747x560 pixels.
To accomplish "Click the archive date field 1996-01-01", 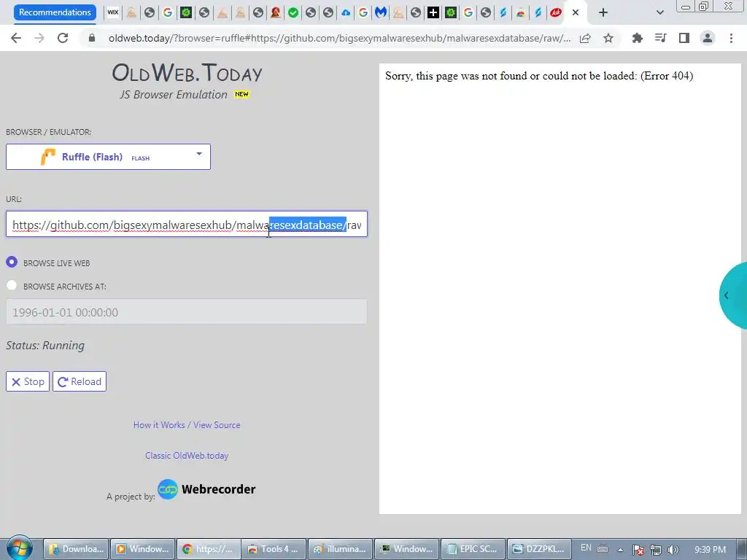I will coord(187,312).
